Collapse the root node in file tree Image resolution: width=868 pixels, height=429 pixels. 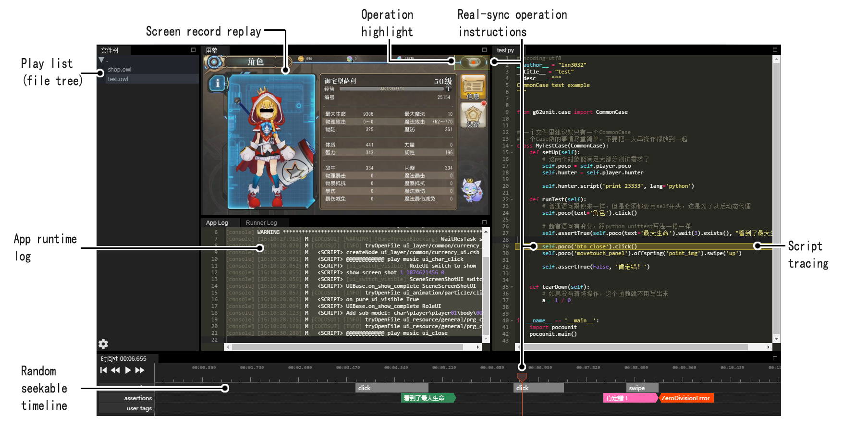tap(101, 60)
